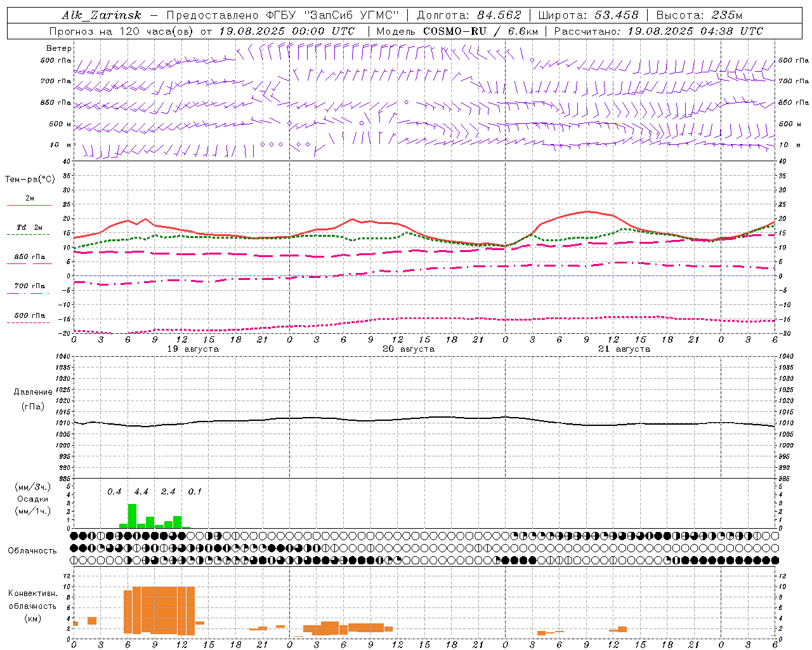The image size is (812, 650).
Task: Click the 3-hour precipitation total 0.4
Action: pos(114,491)
